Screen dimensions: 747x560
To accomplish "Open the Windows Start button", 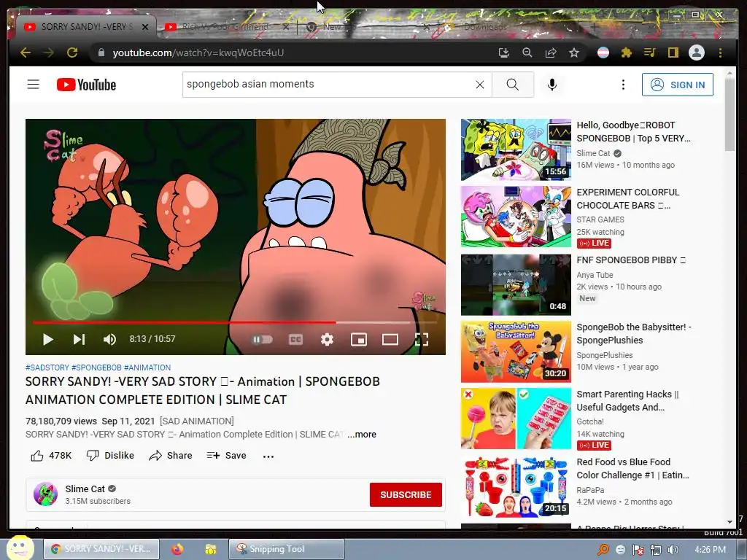I will (x=20, y=548).
